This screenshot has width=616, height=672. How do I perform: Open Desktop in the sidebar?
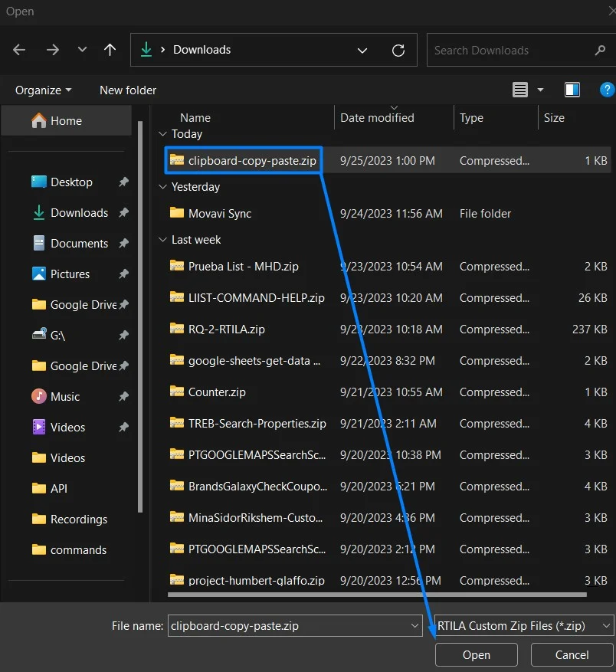pos(71,182)
